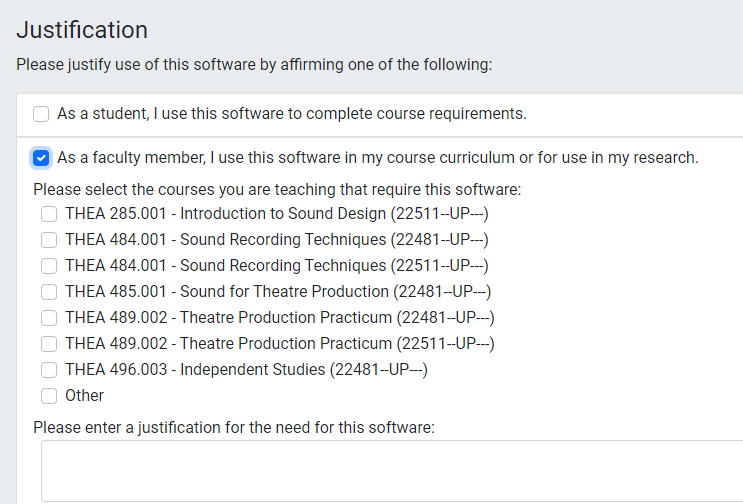
Task: Tick THEA 285.001 Introduction to Sound Design checkbox
Action: tap(49, 214)
